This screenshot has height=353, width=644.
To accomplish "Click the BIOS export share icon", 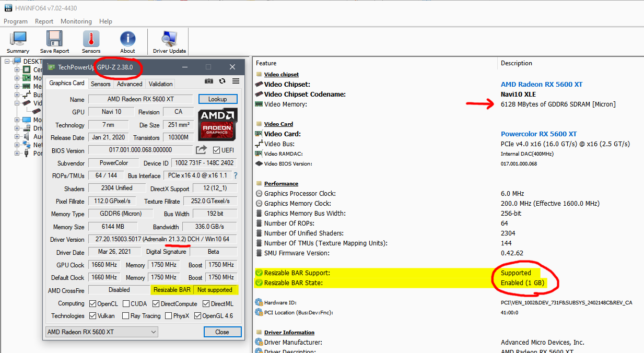I will (x=202, y=150).
